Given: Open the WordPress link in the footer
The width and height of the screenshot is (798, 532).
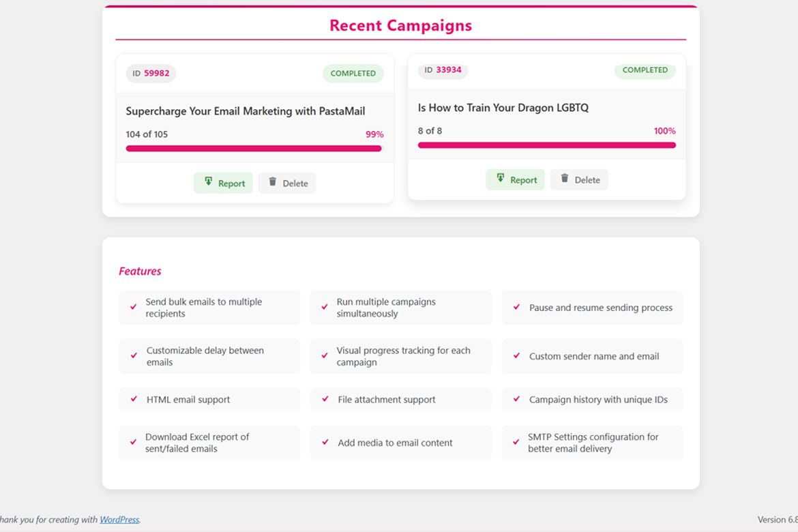Looking at the screenshot, I should (119, 520).
